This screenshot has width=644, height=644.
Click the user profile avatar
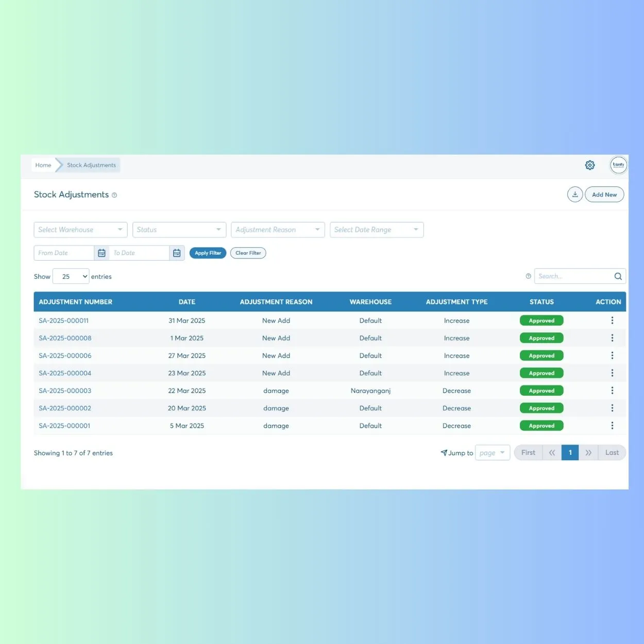coord(618,165)
